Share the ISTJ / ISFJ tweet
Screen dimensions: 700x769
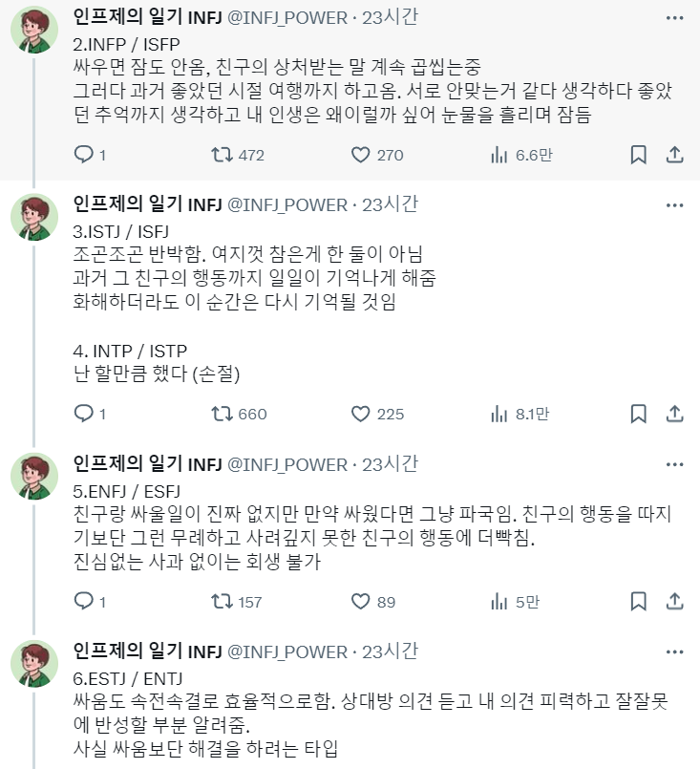tap(673, 414)
